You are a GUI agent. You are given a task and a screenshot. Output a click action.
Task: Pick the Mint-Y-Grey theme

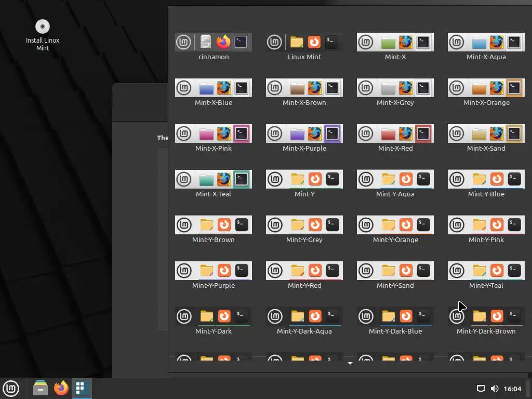pyautogui.click(x=304, y=229)
